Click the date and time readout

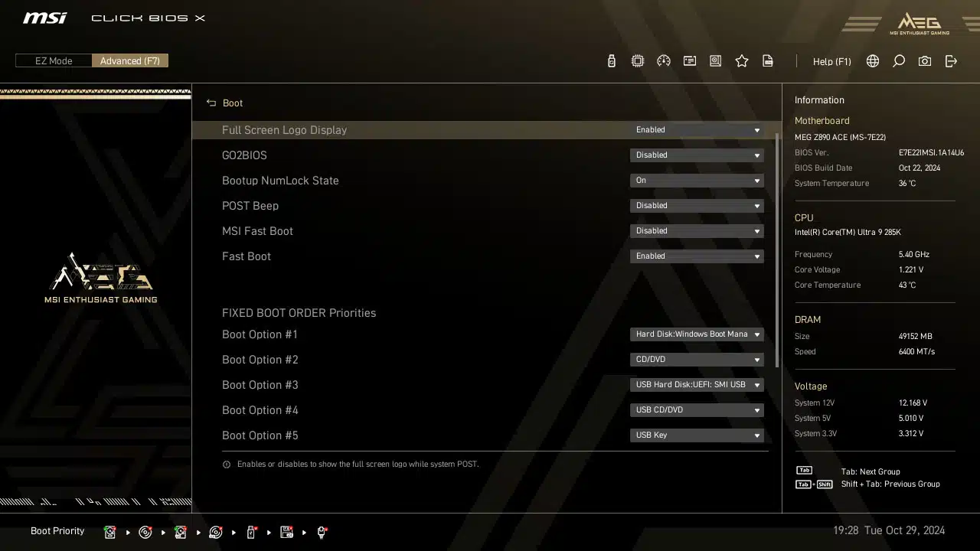pos(889,530)
